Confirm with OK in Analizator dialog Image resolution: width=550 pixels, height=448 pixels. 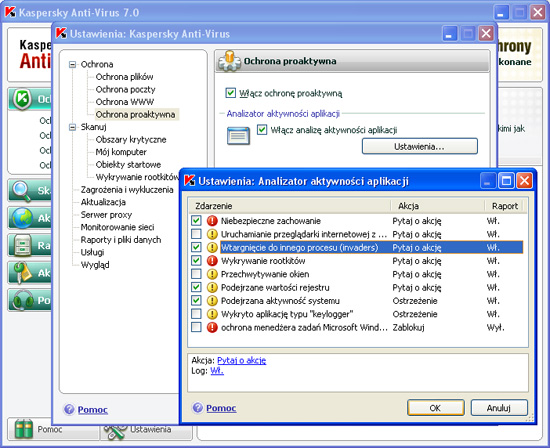pyautogui.click(x=435, y=408)
